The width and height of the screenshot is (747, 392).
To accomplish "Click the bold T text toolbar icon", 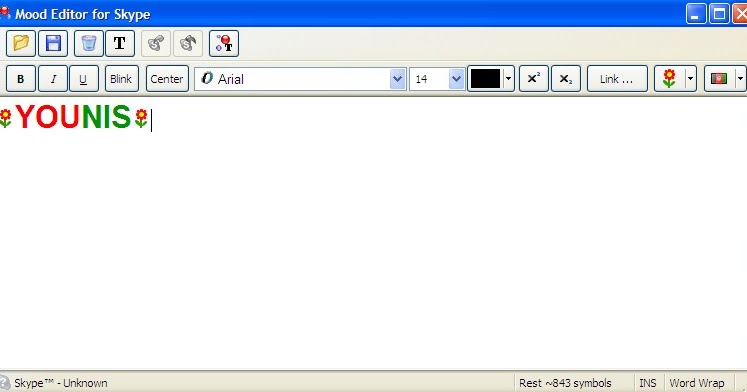I will 120,43.
